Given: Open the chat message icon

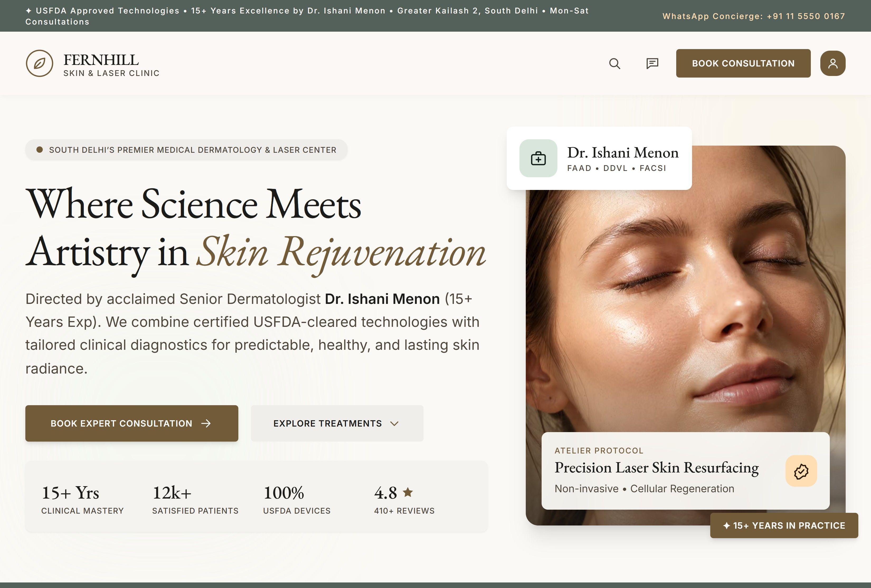Looking at the screenshot, I should pos(652,63).
